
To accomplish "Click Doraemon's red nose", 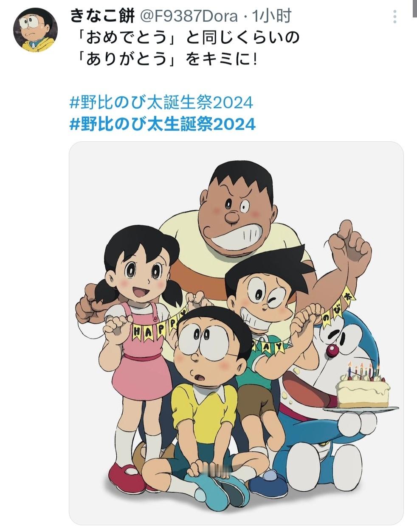I will tap(333, 350).
